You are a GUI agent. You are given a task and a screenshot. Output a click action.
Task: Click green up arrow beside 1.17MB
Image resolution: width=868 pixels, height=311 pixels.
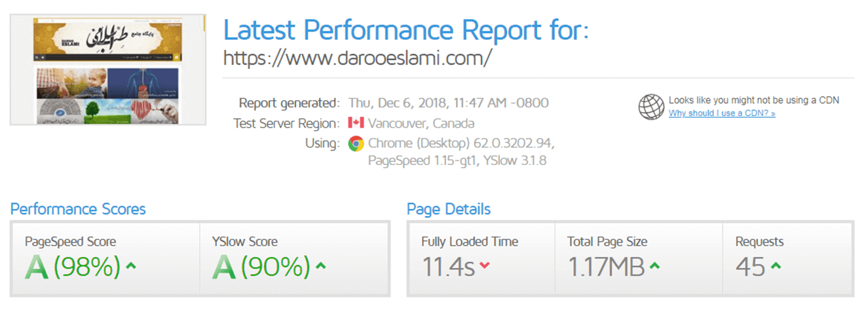pos(654,266)
